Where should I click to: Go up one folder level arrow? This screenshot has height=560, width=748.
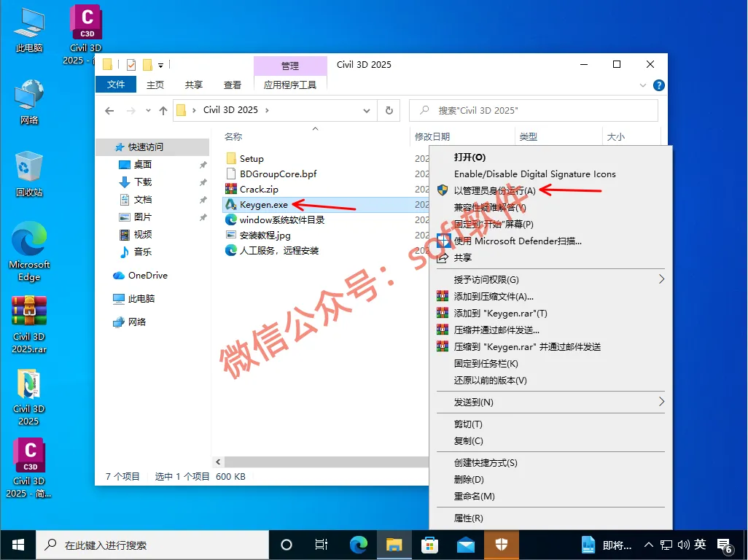(163, 111)
